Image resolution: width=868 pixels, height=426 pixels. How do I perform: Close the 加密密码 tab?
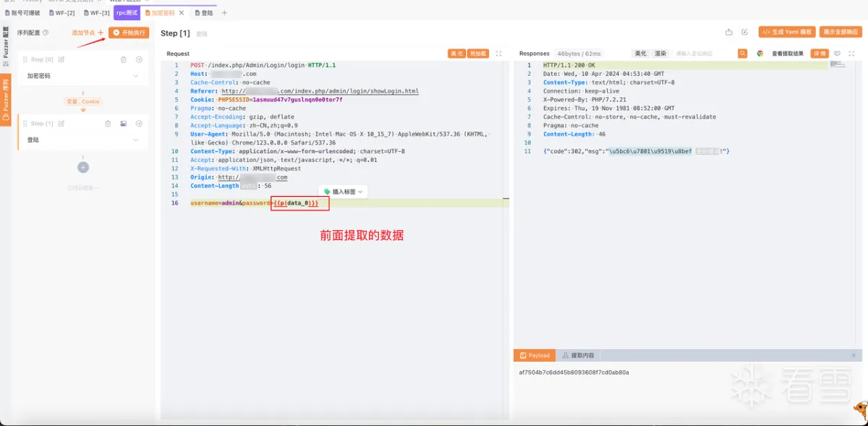pos(182,13)
